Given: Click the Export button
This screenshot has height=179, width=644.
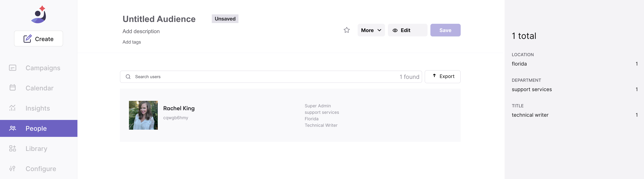Looking at the screenshot, I should point(442,77).
